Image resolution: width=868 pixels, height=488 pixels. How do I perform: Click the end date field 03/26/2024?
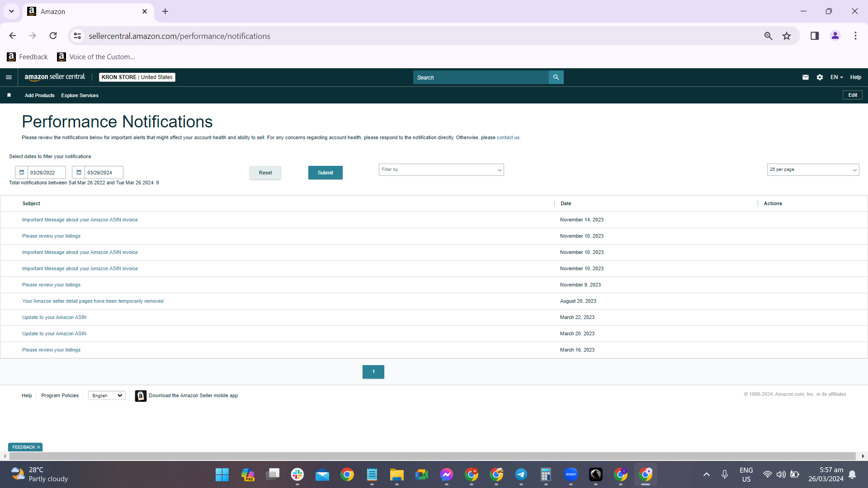[104, 173]
